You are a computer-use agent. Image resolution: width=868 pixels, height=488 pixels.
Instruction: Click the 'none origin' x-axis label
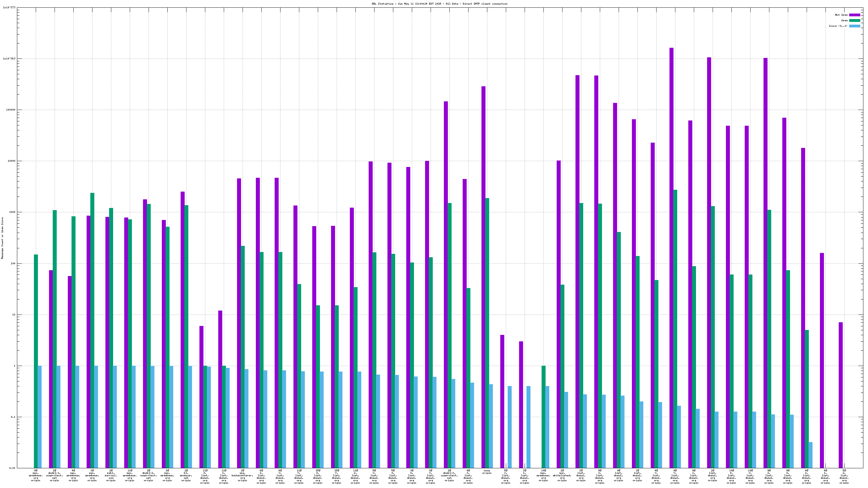pos(487,472)
